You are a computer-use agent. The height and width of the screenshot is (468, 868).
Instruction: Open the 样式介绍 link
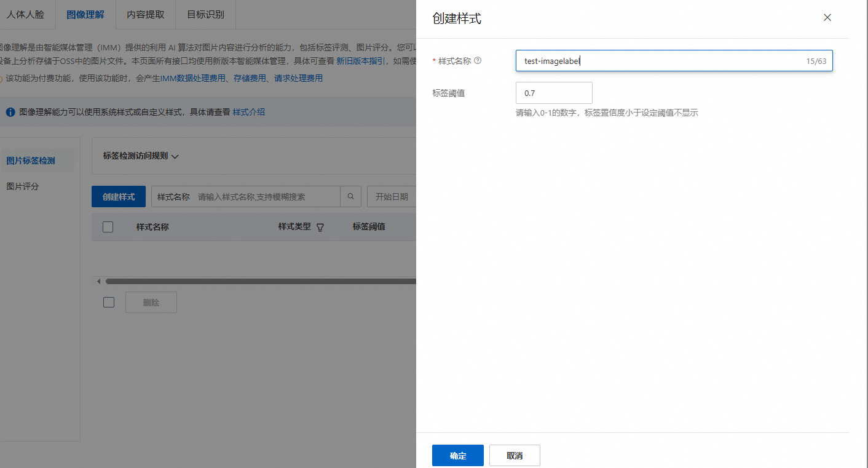(x=249, y=113)
